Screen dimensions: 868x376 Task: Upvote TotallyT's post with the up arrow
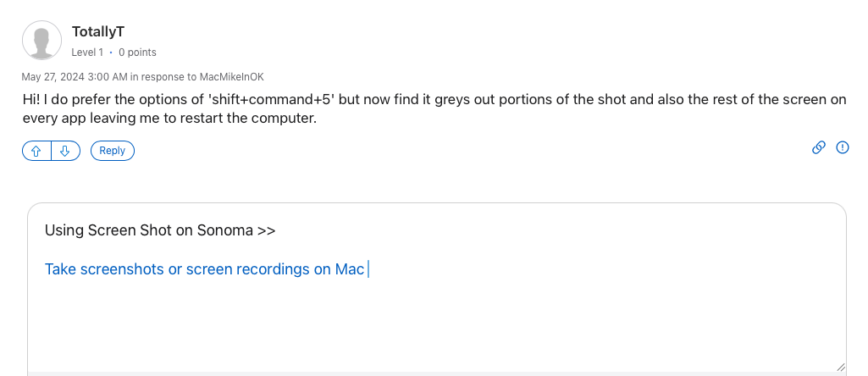[36, 151]
